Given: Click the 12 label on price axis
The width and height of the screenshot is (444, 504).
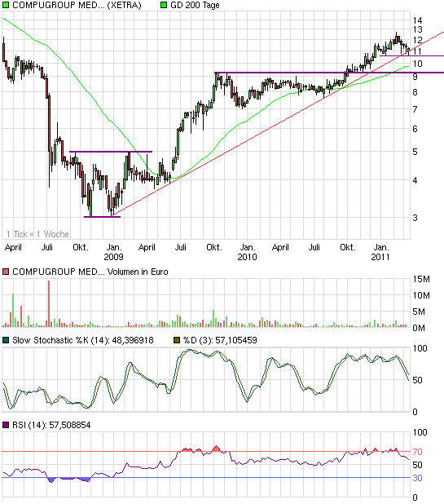Looking at the screenshot, I should (x=417, y=40).
